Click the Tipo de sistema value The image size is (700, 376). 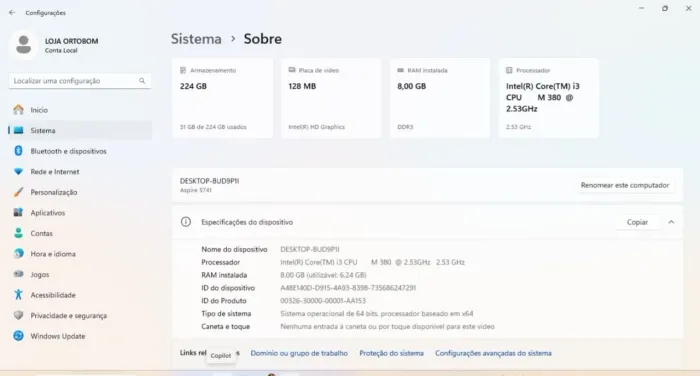[377, 314]
